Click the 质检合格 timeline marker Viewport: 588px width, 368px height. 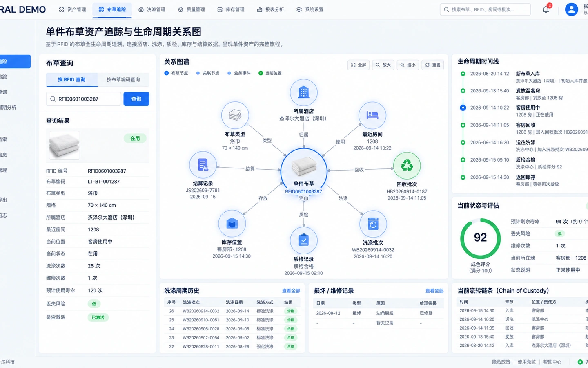463,160
